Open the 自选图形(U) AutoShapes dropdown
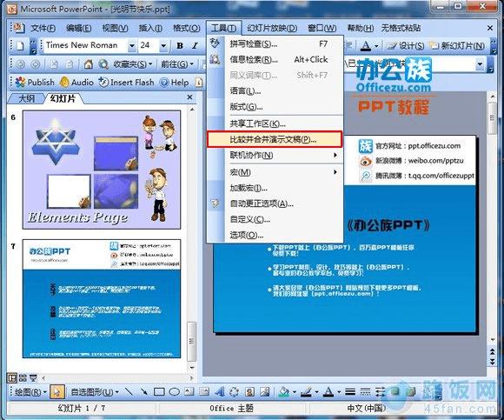This screenshot has height=420, width=504. 95,392
